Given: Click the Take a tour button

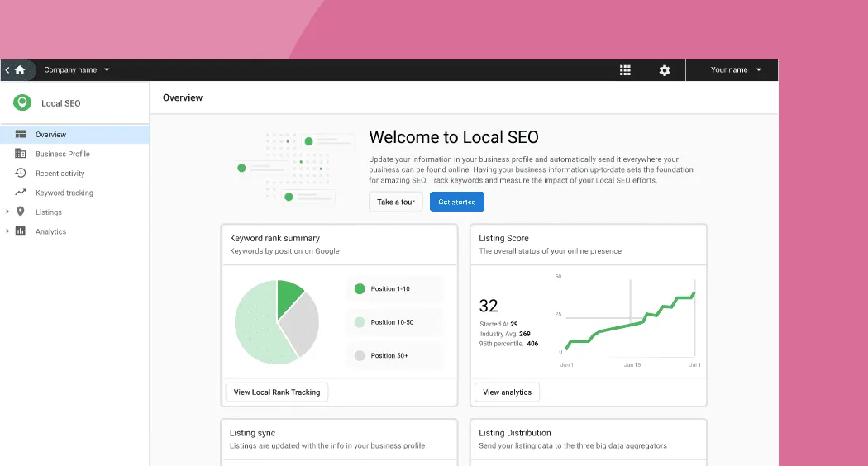Looking at the screenshot, I should (x=396, y=202).
